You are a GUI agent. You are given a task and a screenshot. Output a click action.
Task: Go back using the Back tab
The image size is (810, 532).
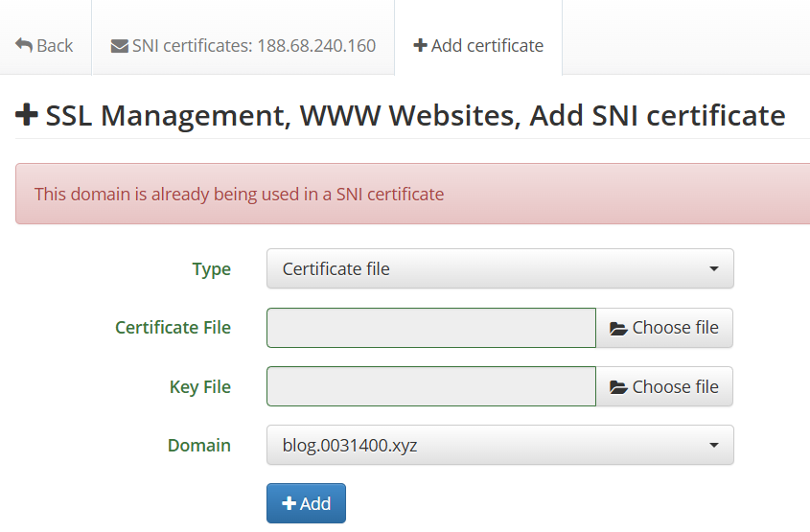tap(44, 45)
